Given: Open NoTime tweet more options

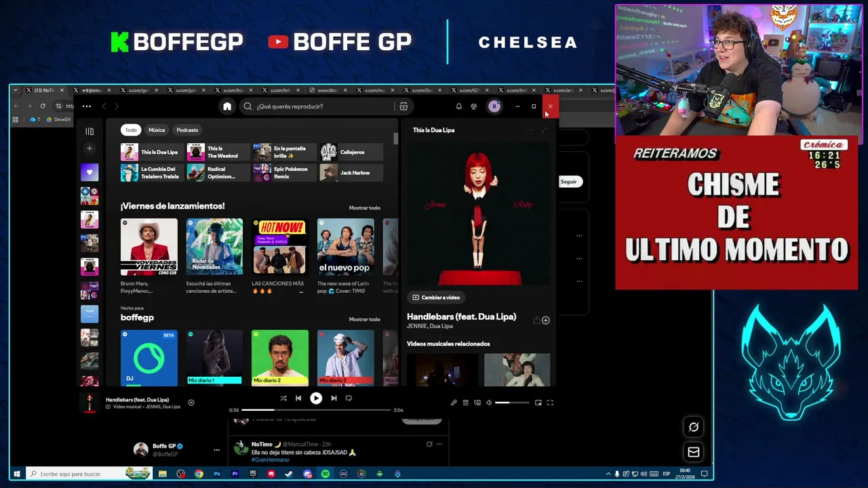Looking at the screenshot, I should pos(439,445).
